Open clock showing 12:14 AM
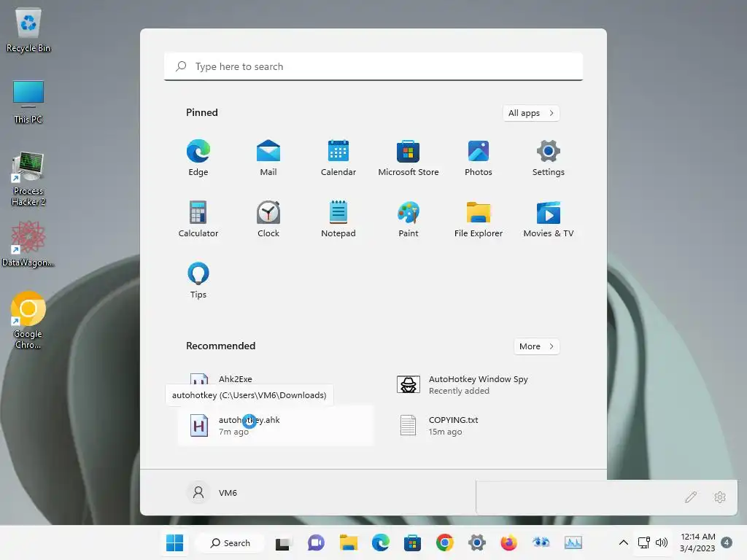The width and height of the screenshot is (747, 560). 697,542
